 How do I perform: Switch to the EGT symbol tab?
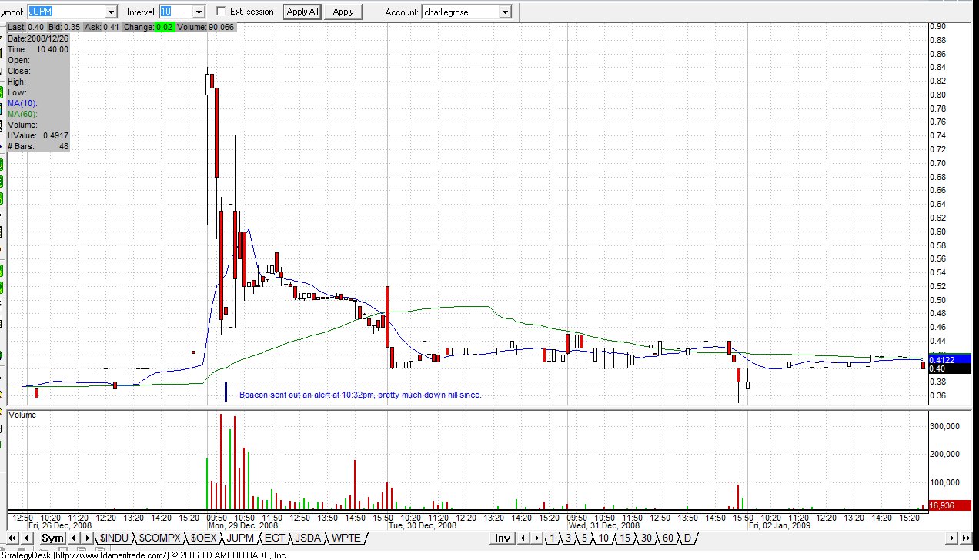click(x=274, y=538)
